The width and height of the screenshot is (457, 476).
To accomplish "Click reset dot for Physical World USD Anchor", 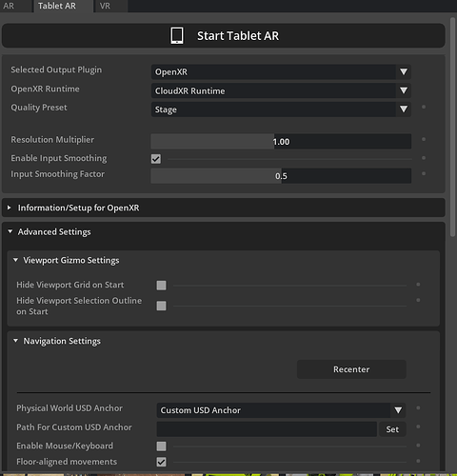I will click(x=418, y=408).
